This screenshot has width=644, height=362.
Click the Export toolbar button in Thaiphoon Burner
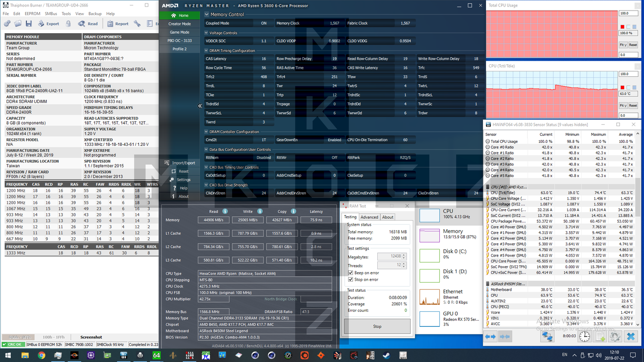coord(48,24)
